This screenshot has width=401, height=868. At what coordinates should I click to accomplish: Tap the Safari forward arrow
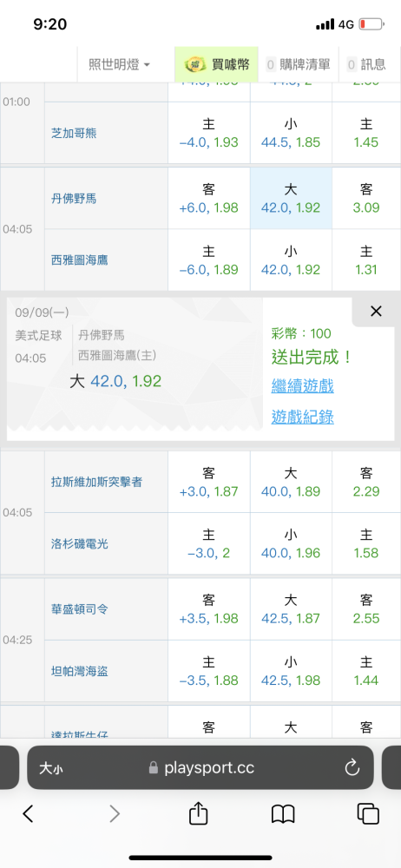114,813
